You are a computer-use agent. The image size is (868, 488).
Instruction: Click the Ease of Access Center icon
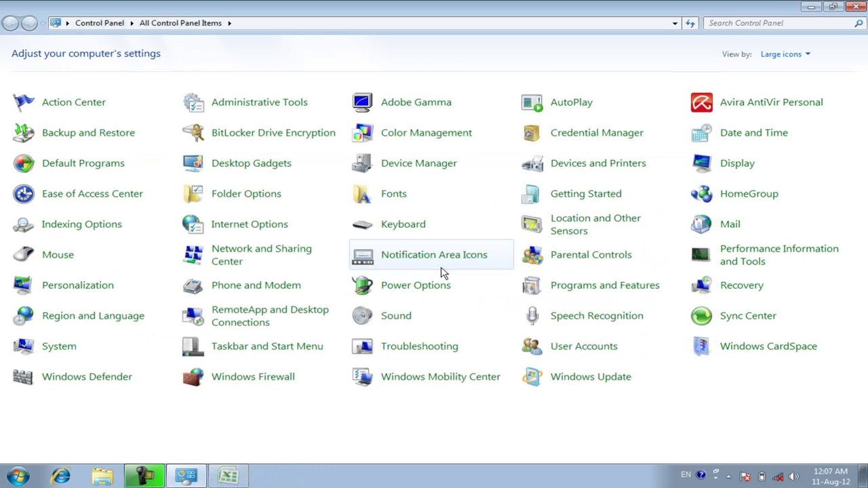[x=24, y=194]
